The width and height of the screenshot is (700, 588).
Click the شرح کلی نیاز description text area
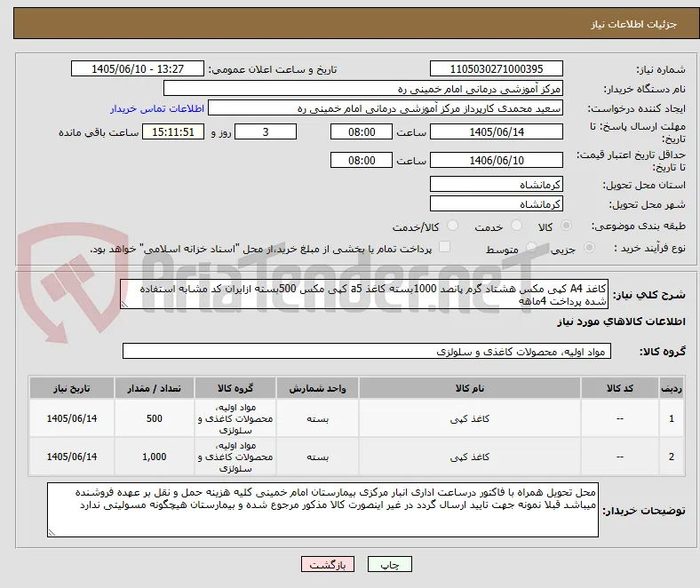pos(364,294)
